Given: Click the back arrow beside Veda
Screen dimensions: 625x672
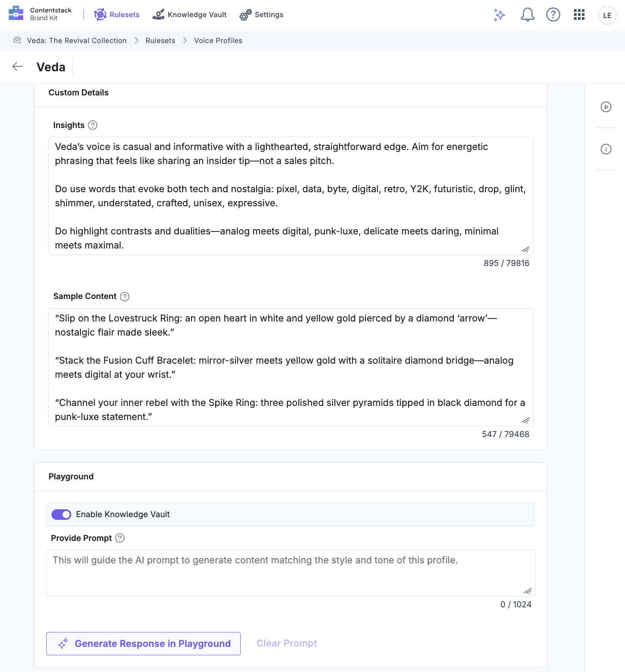Looking at the screenshot, I should [17, 66].
